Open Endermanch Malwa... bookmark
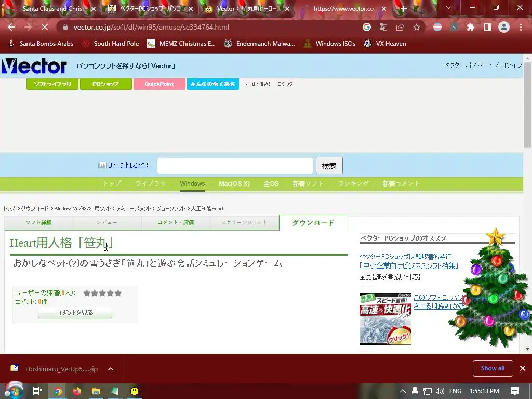Screen dimensions: 532x399 click(260, 44)
